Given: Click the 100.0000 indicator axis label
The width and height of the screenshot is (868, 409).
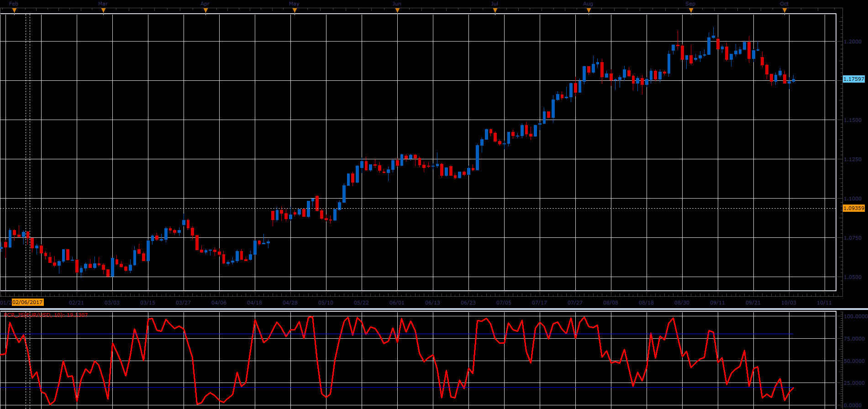Looking at the screenshot, I should [x=855, y=316].
